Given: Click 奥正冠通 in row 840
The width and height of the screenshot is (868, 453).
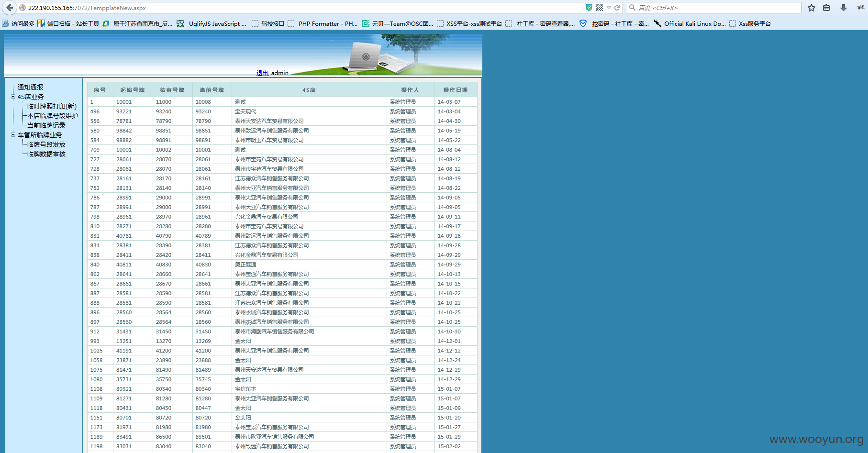Looking at the screenshot, I should point(245,265).
